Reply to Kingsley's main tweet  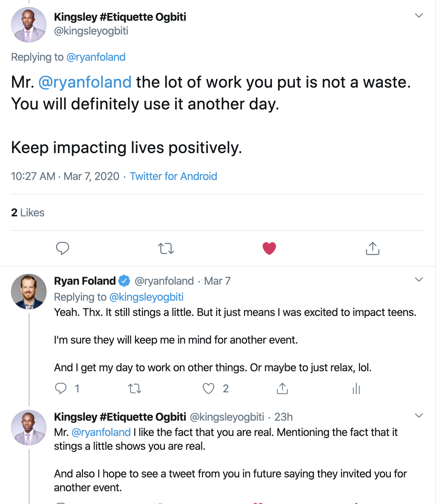click(x=63, y=248)
